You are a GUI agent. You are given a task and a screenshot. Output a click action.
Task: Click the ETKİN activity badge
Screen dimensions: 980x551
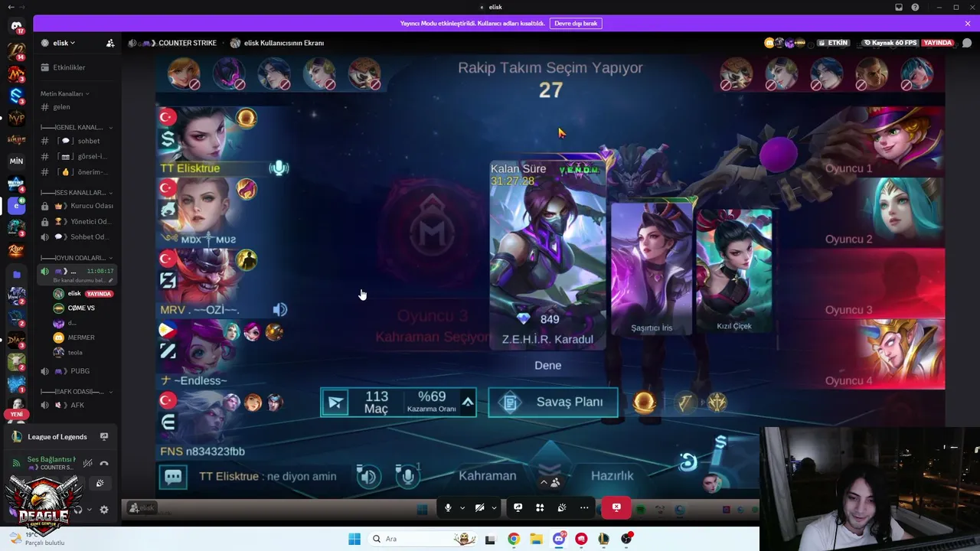[x=834, y=43]
